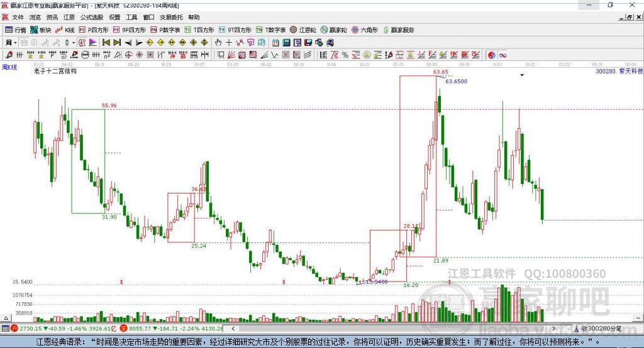
Task: Click stock code 300280 label
Action: (x=606, y=71)
